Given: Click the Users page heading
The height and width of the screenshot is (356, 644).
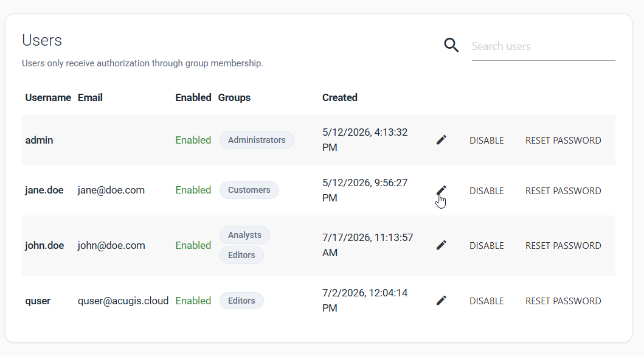Looking at the screenshot, I should 42,40.
